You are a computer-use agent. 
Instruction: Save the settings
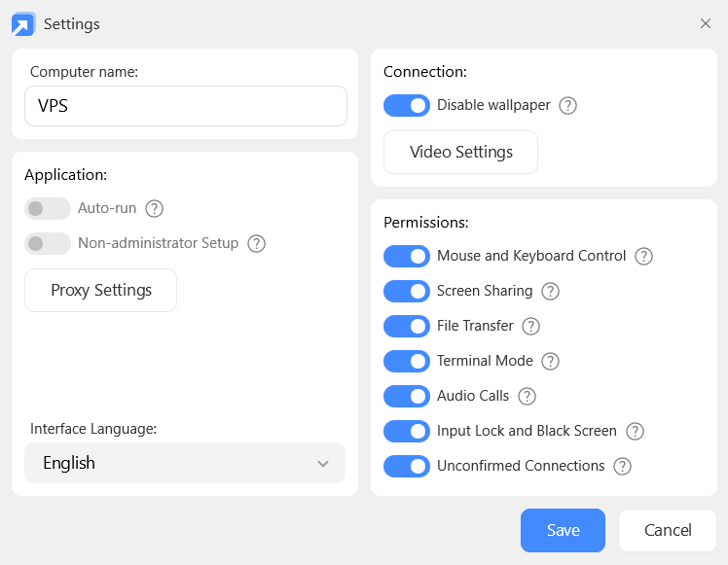[x=563, y=530]
